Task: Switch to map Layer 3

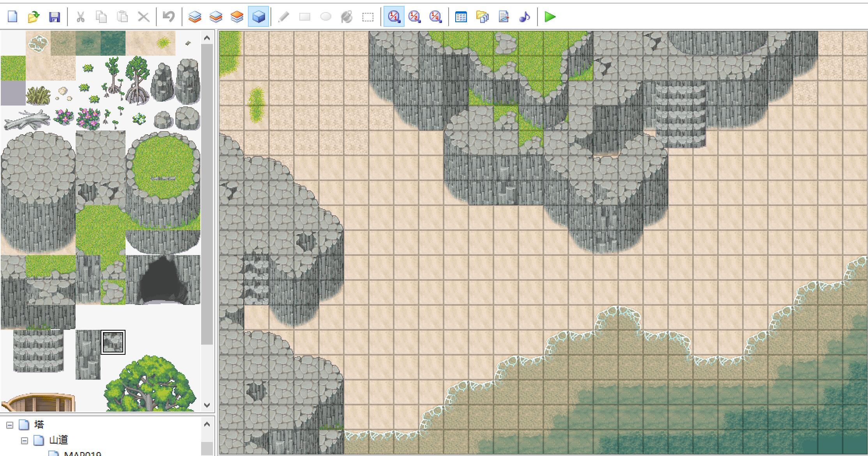Action: pyautogui.click(x=237, y=17)
